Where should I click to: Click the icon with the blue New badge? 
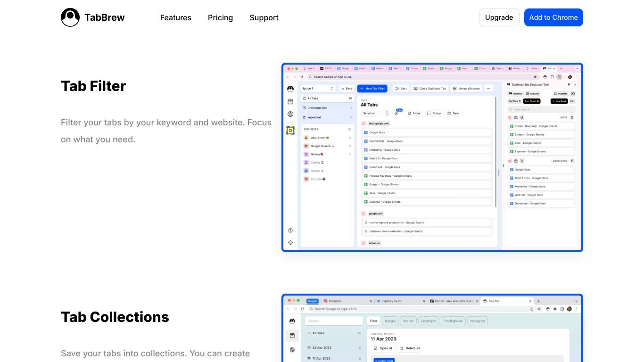(x=396, y=113)
